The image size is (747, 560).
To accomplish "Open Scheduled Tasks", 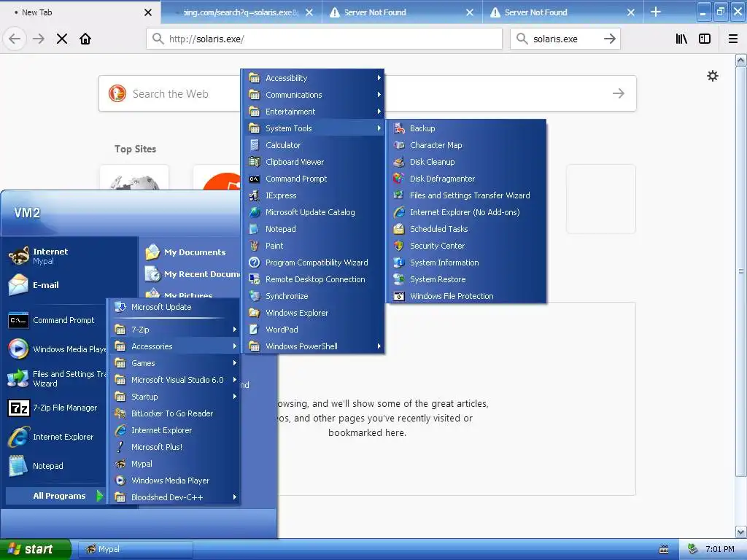I will (465, 229).
